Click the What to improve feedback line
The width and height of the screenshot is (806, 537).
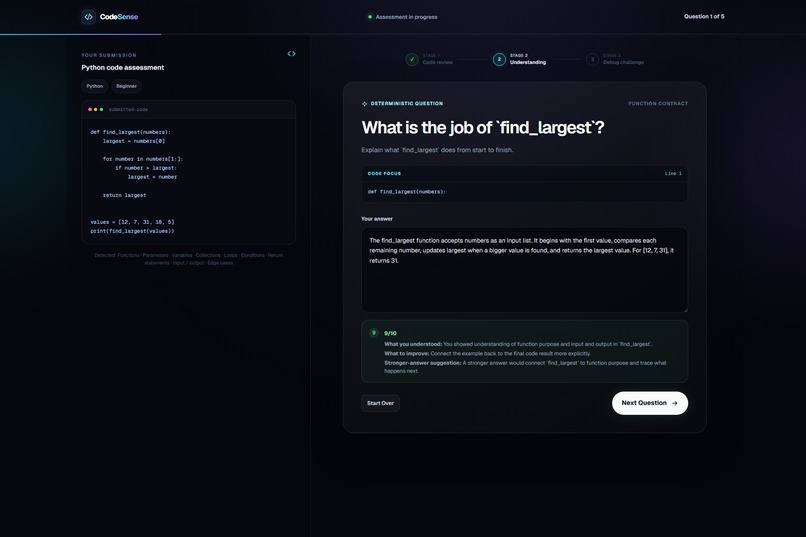click(x=487, y=354)
